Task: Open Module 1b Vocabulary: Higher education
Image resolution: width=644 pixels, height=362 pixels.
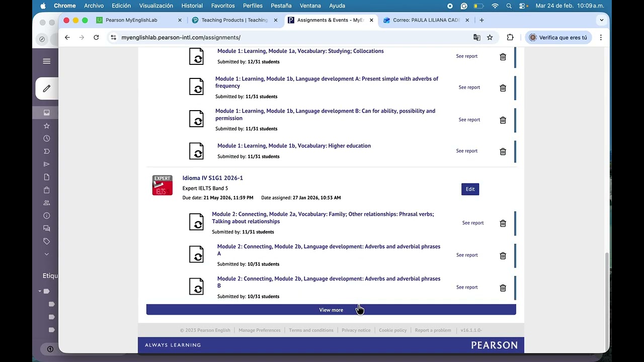Action: 294,146
